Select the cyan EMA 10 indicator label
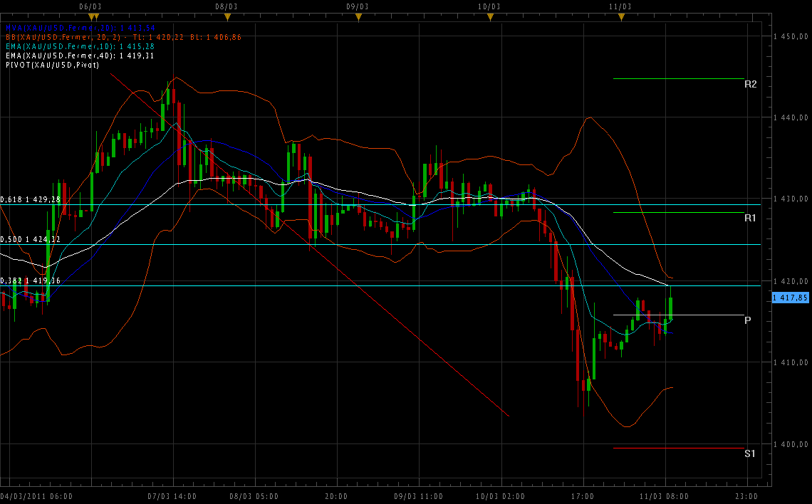812x504 pixels. pyautogui.click(x=80, y=46)
